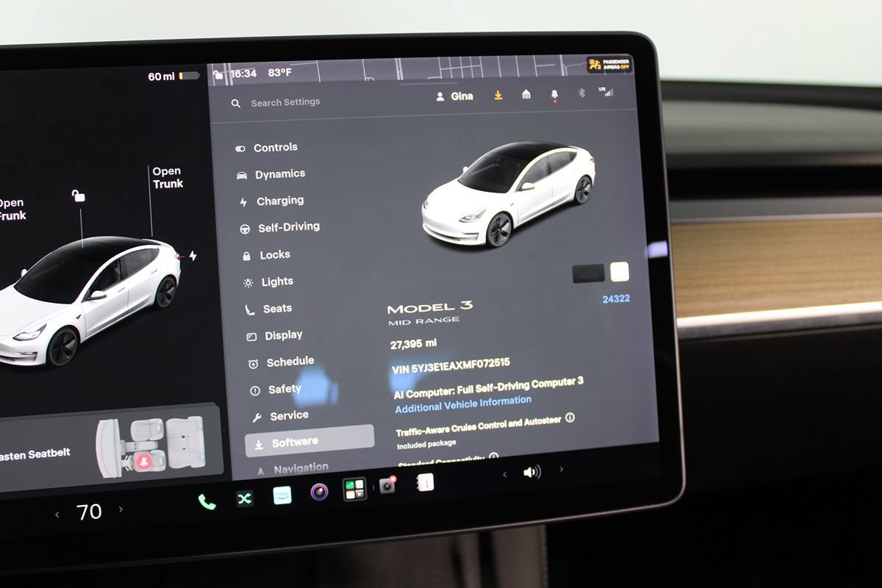Open the Charging settings menu
Viewport: 882px width, 588px height.
(271, 201)
